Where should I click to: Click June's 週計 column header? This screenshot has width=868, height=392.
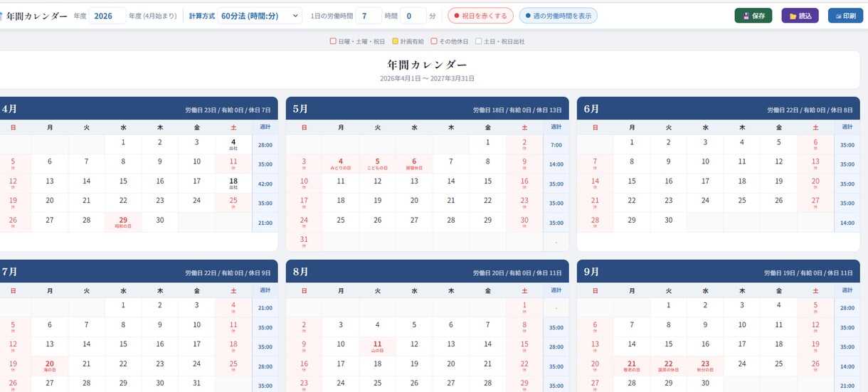click(x=847, y=127)
